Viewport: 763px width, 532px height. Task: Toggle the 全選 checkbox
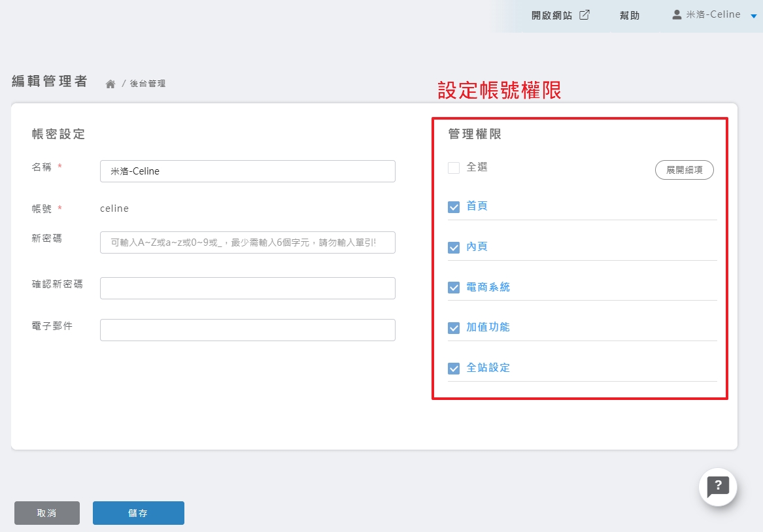pyautogui.click(x=454, y=168)
